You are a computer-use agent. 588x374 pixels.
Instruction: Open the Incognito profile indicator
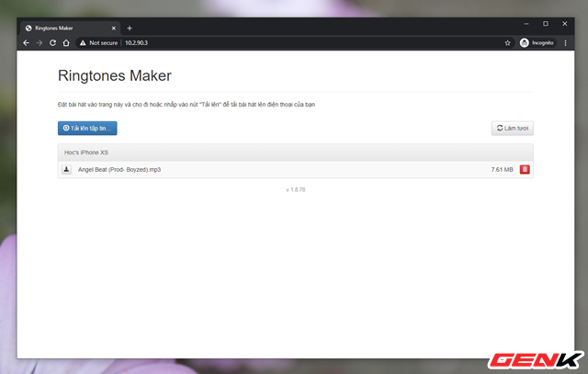537,43
